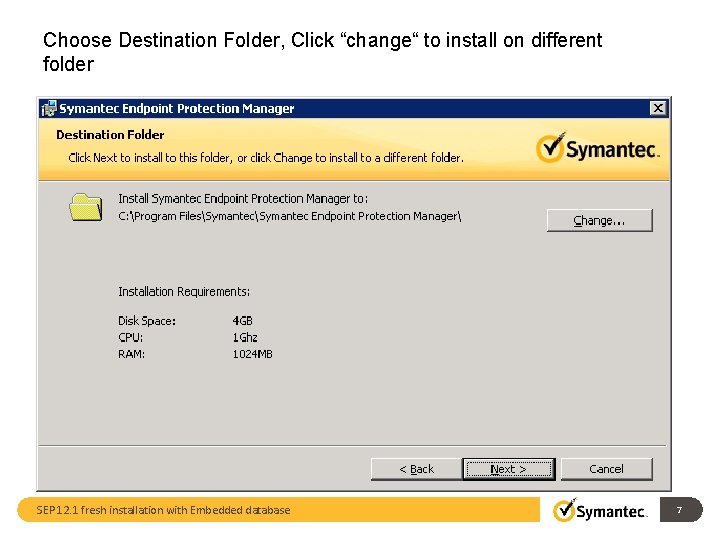Click the "1Ghz" CPU value
Screen dimensions: 720x540
click(245, 338)
